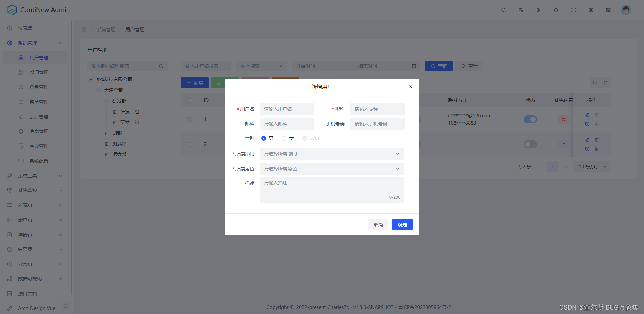
Task: Open the 10 条/页 page size dropdown
Action: (x=593, y=167)
